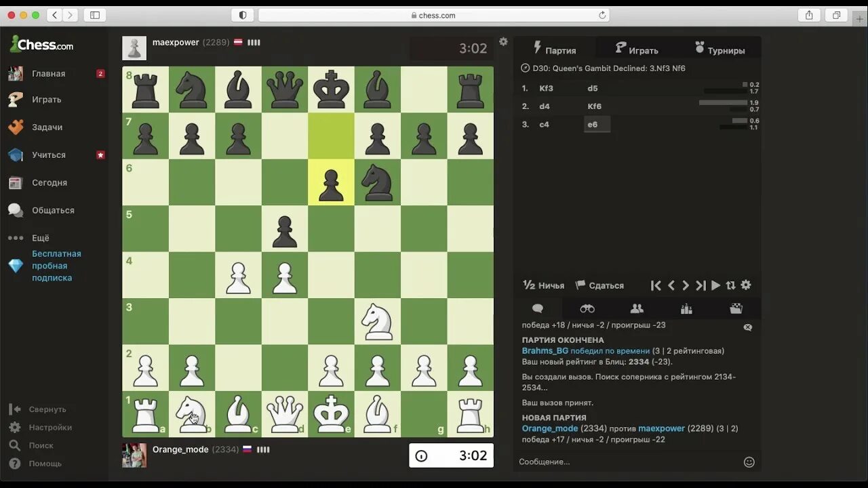This screenshot has width=868, height=488.
Task: Go forward in Safari
Action: coord(70,15)
